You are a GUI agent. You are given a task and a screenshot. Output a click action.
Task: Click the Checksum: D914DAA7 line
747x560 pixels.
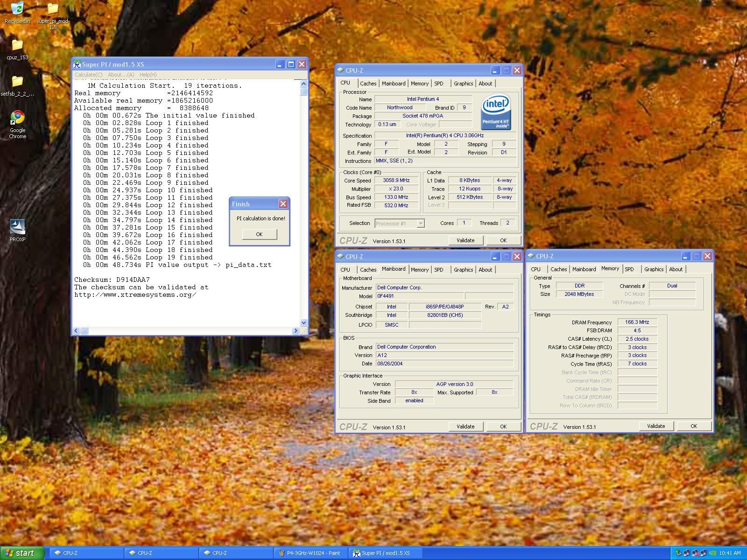(x=112, y=280)
